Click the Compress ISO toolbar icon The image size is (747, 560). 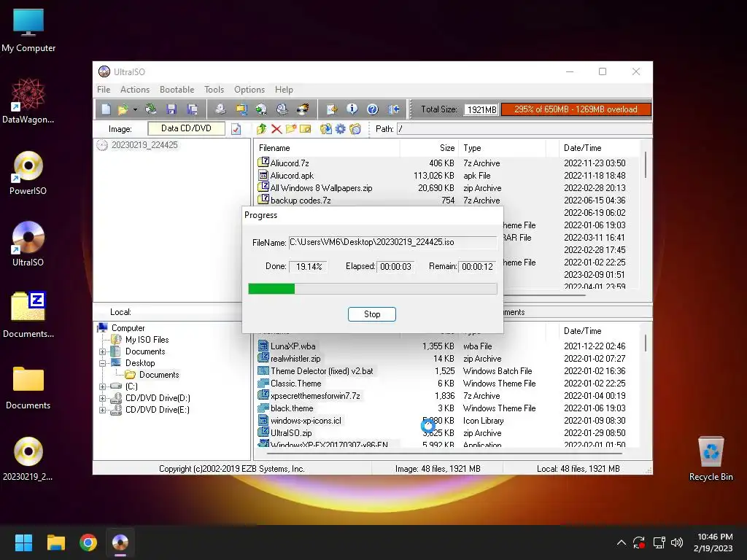[241, 109]
